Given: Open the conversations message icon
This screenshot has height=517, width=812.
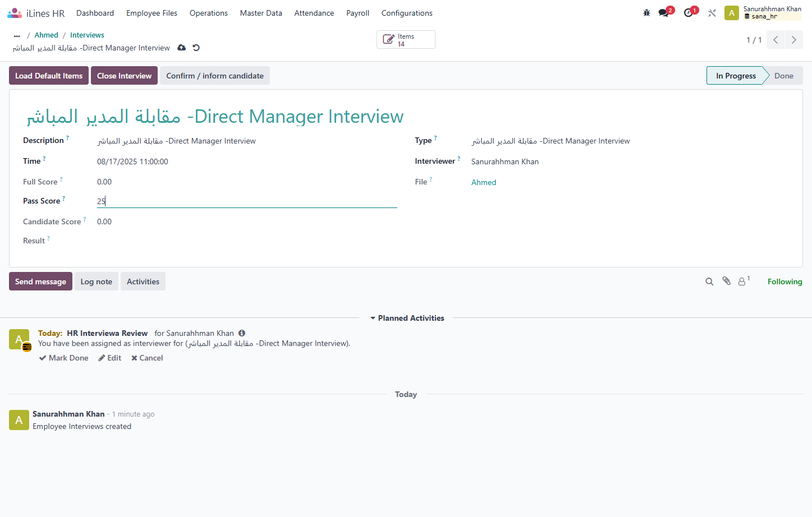Looking at the screenshot, I should point(664,13).
